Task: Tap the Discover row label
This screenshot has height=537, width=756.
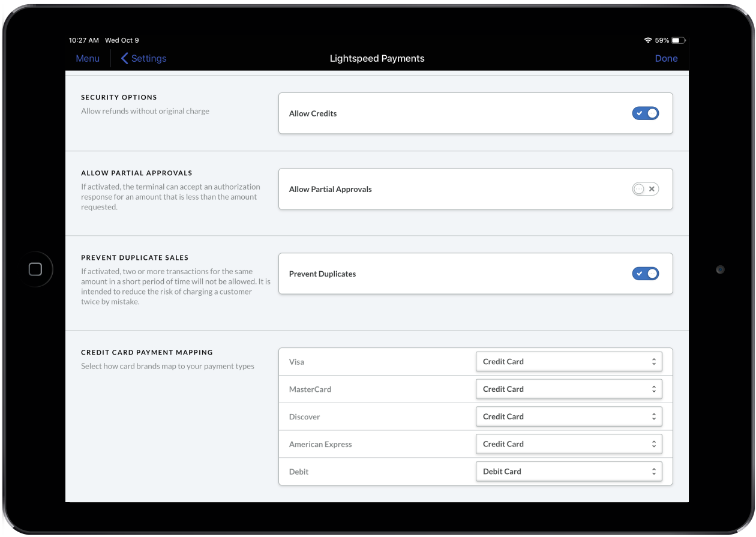Action: 305,416
